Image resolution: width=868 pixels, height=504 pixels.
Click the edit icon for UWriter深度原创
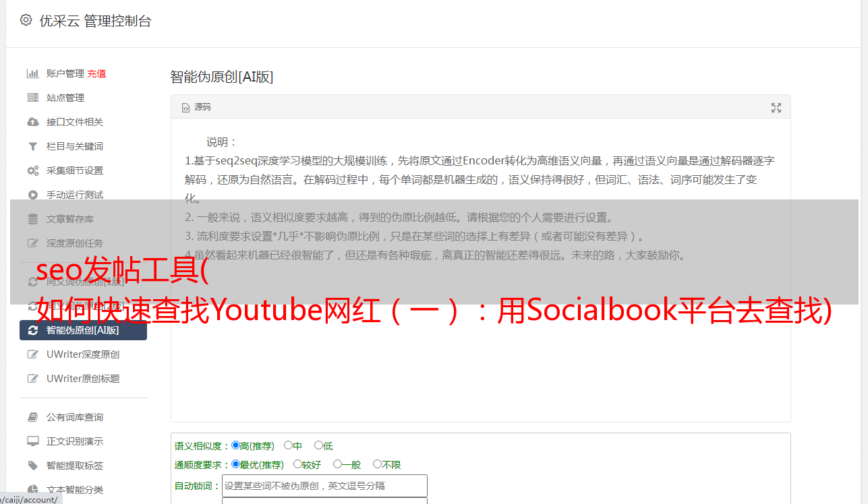(x=32, y=354)
